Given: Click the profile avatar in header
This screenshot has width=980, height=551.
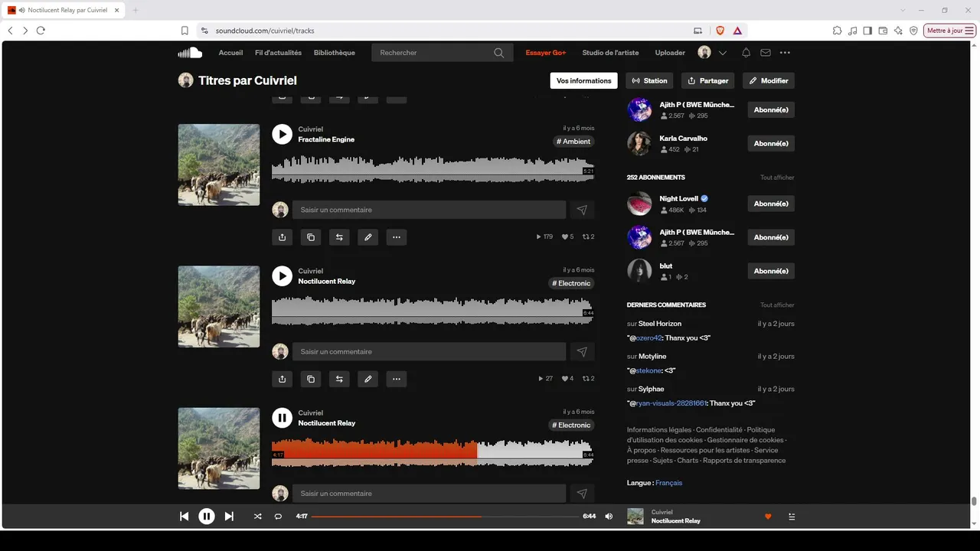Looking at the screenshot, I should coord(704,53).
